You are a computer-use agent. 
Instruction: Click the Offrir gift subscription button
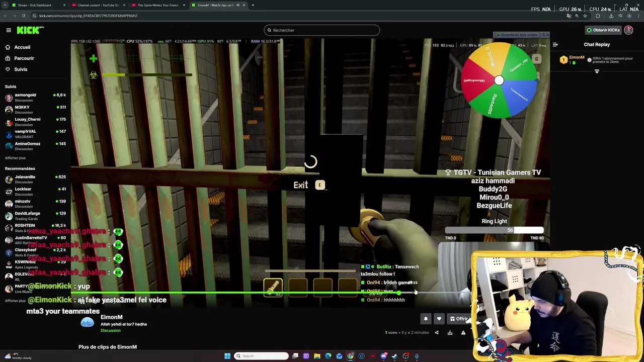(460, 319)
